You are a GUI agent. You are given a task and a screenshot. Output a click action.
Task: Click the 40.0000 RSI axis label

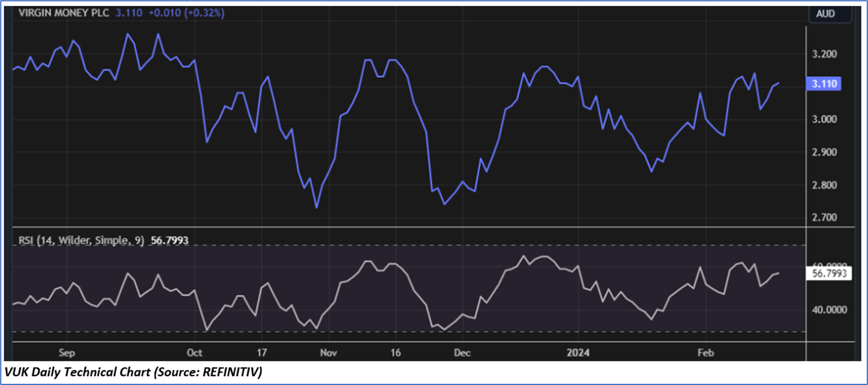[x=830, y=310]
